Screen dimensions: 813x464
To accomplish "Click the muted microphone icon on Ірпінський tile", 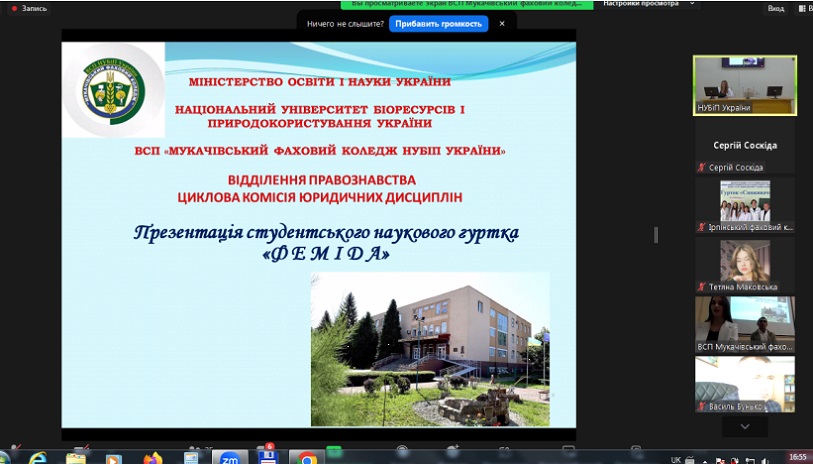I will 702,227.
